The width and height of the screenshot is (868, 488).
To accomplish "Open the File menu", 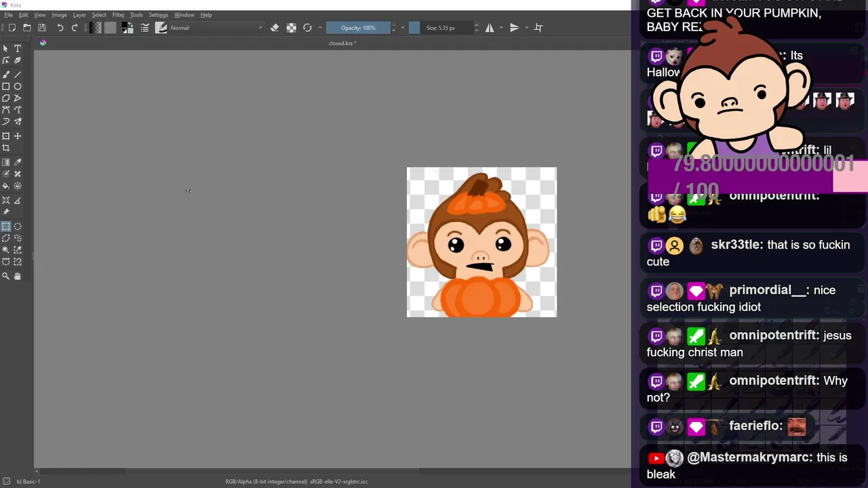I will point(8,15).
